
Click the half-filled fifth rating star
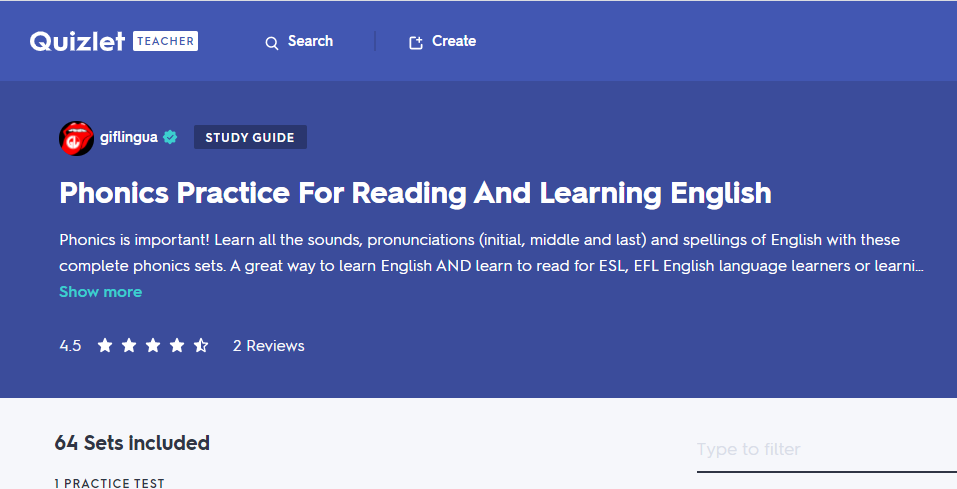coord(201,346)
